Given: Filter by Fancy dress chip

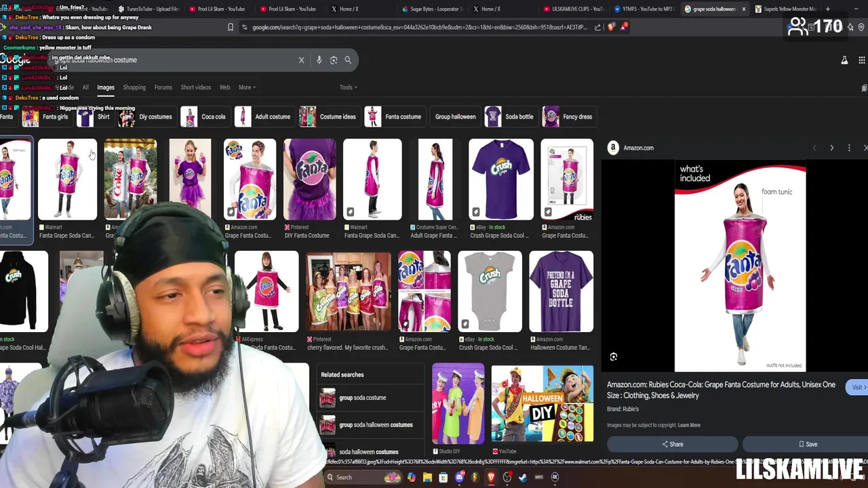Looking at the screenshot, I should click(x=568, y=117).
